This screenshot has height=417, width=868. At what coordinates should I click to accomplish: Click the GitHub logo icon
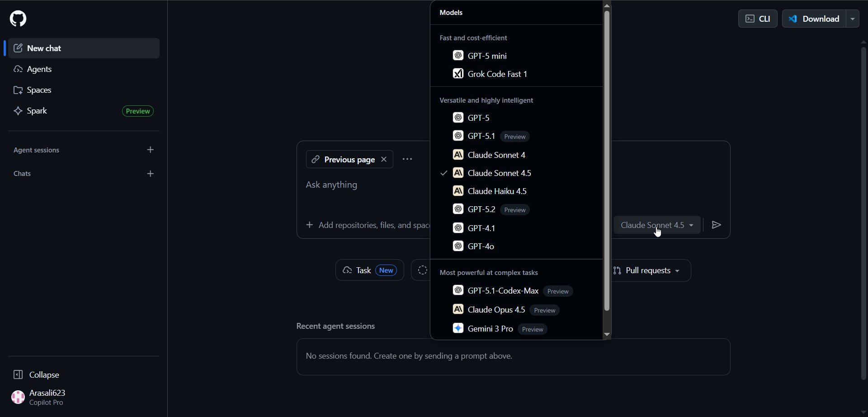point(18,19)
